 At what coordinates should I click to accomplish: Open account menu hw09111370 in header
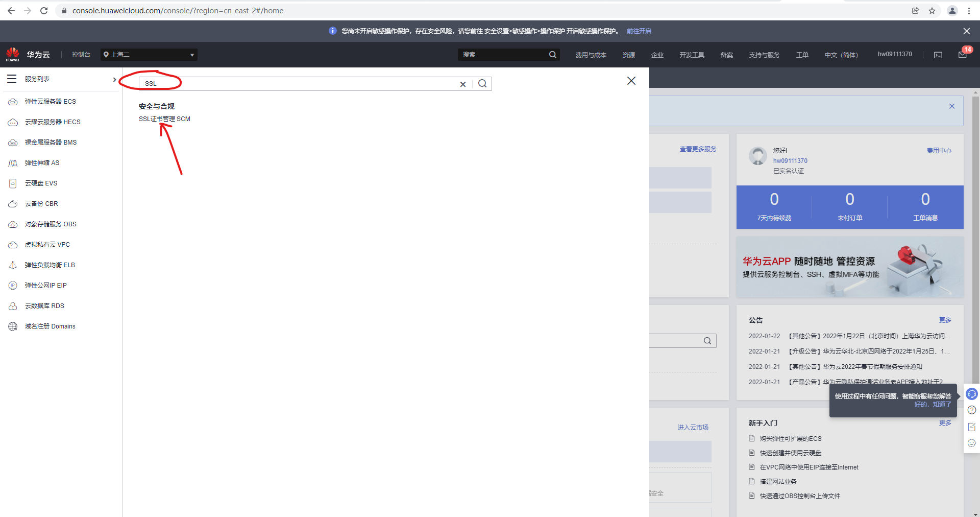895,54
